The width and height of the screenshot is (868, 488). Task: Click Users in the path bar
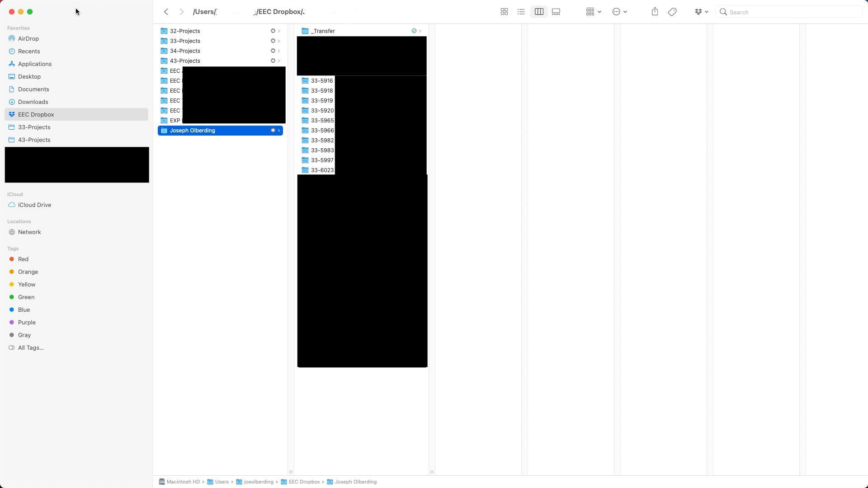[218, 482]
